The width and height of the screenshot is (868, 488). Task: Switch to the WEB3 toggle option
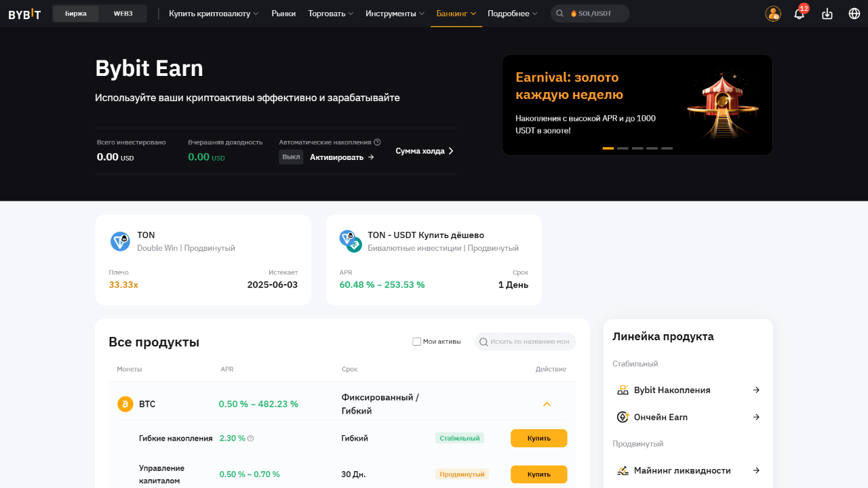123,14
